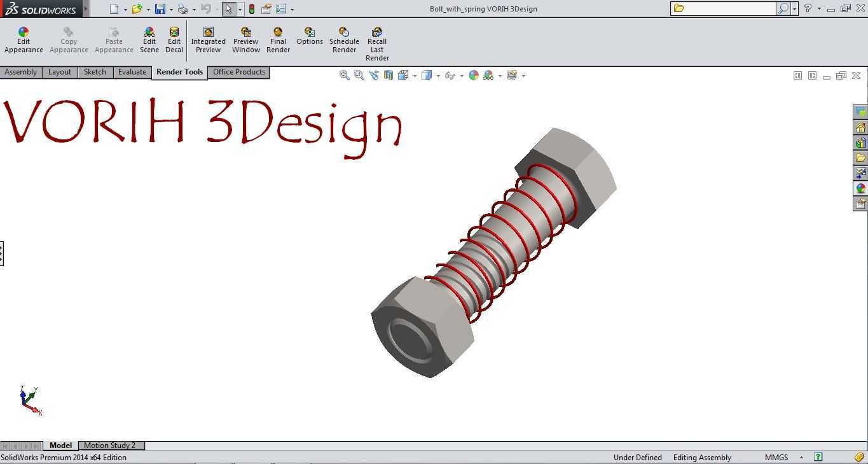Select the Render Tools tab
Image resolution: width=868 pixels, height=464 pixels.
coord(179,72)
